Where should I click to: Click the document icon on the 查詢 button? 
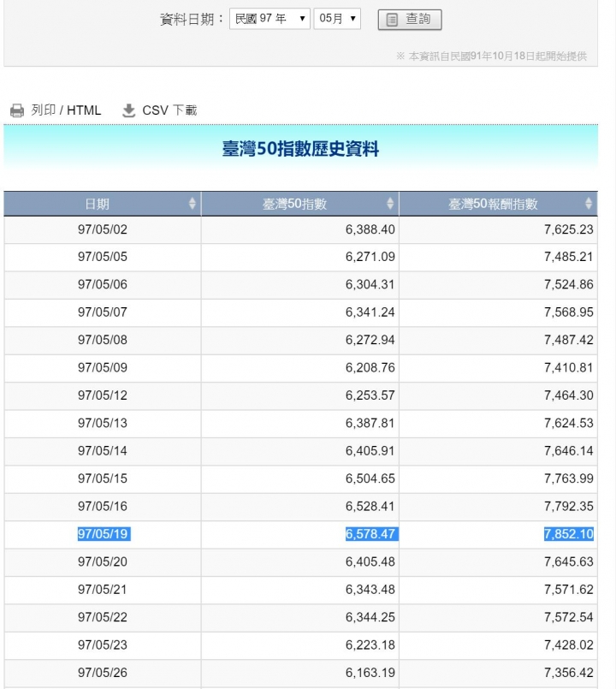click(392, 20)
